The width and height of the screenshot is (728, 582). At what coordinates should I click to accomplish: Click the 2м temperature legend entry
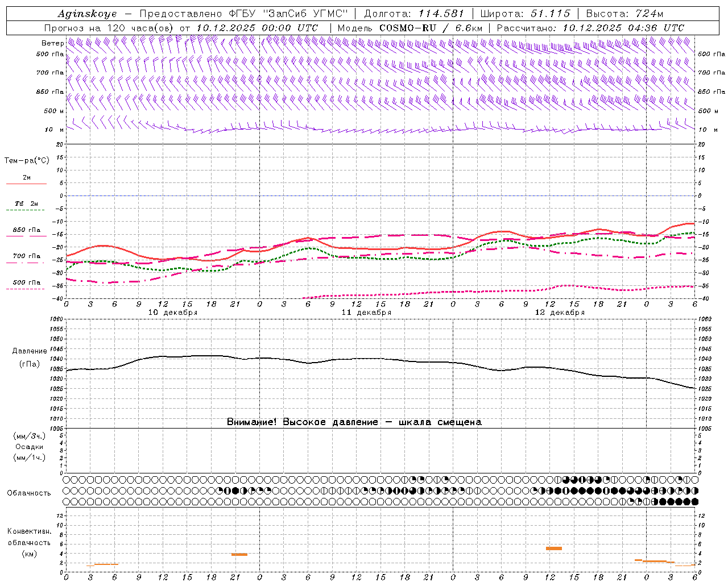click(x=27, y=178)
